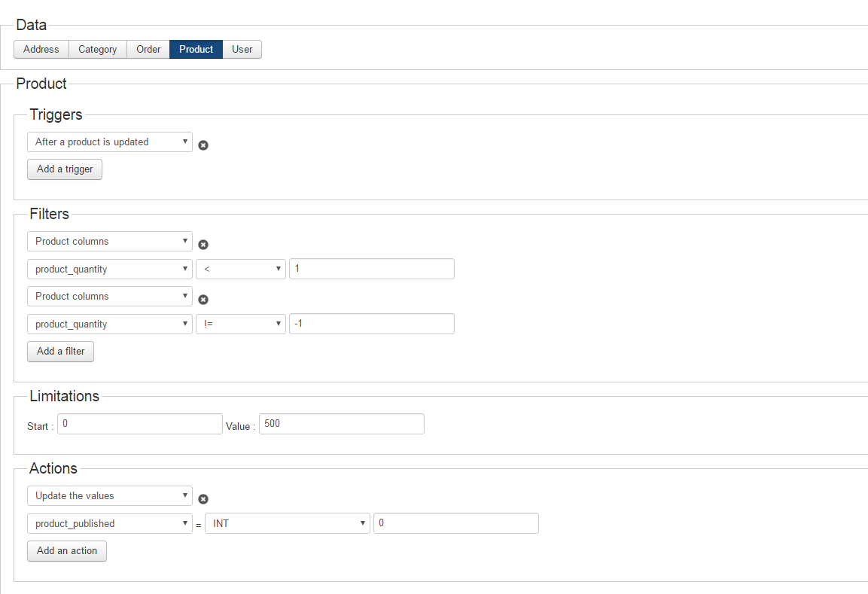Click the 'Add a filter' button

[x=61, y=352]
